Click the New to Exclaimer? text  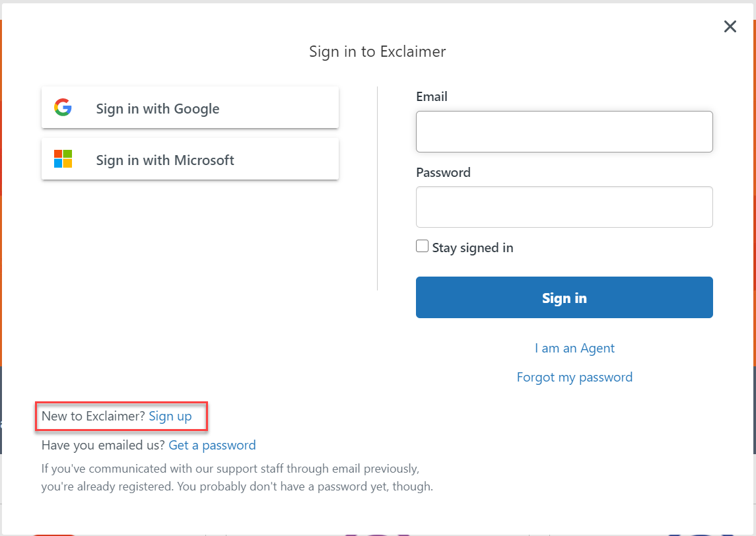coord(93,416)
